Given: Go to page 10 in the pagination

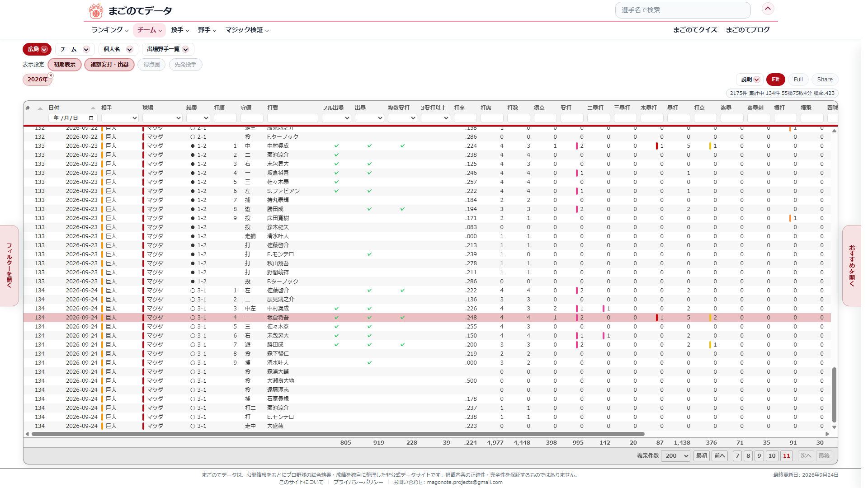Looking at the screenshot, I should (x=772, y=456).
